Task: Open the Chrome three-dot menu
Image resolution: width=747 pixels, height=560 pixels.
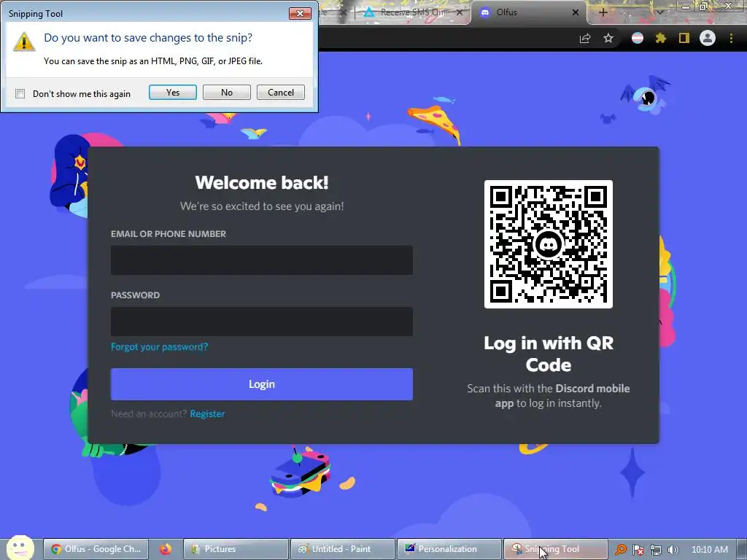Action: click(731, 38)
